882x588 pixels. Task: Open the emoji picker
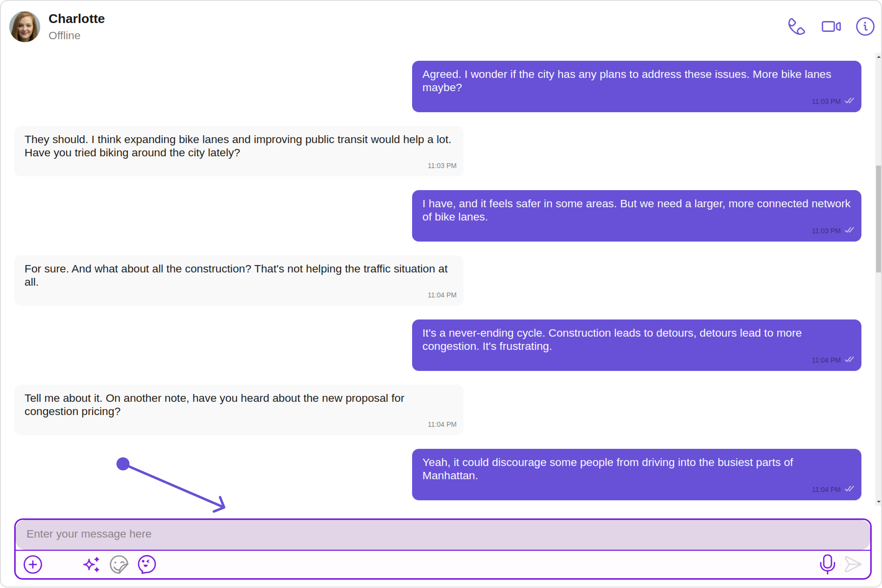[147, 564]
